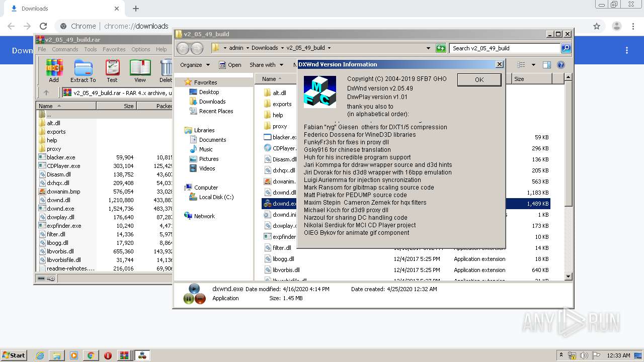Click the WinRAR Add toolbar icon
This screenshot has height=362, width=644.
[x=54, y=70]
